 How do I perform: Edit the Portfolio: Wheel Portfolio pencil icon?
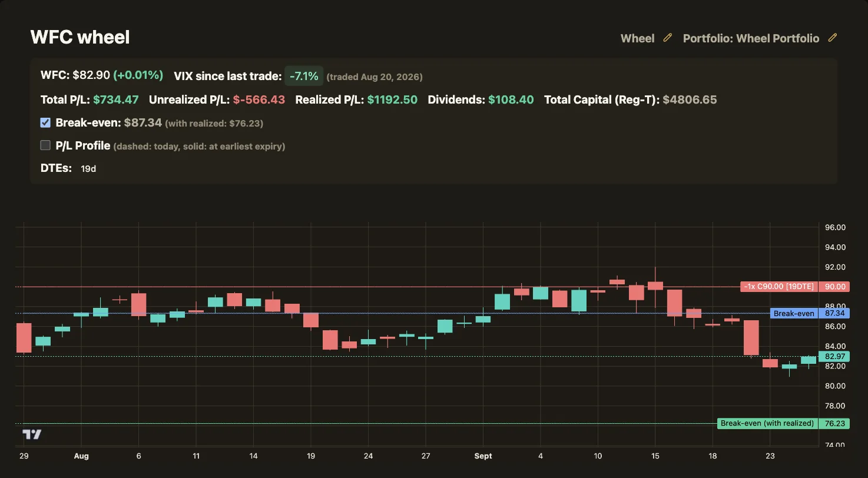[x=832, y=38]
